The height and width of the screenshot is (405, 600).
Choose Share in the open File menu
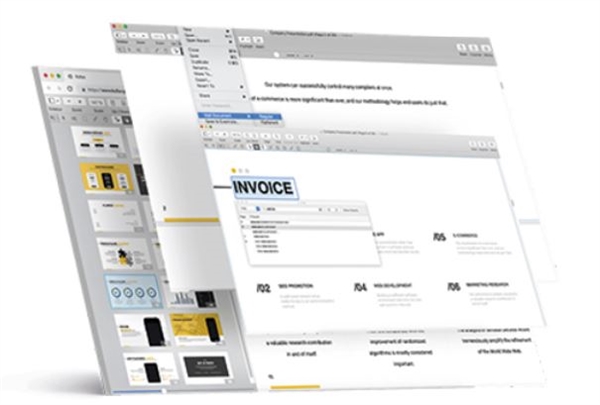(x=205, y=95)
